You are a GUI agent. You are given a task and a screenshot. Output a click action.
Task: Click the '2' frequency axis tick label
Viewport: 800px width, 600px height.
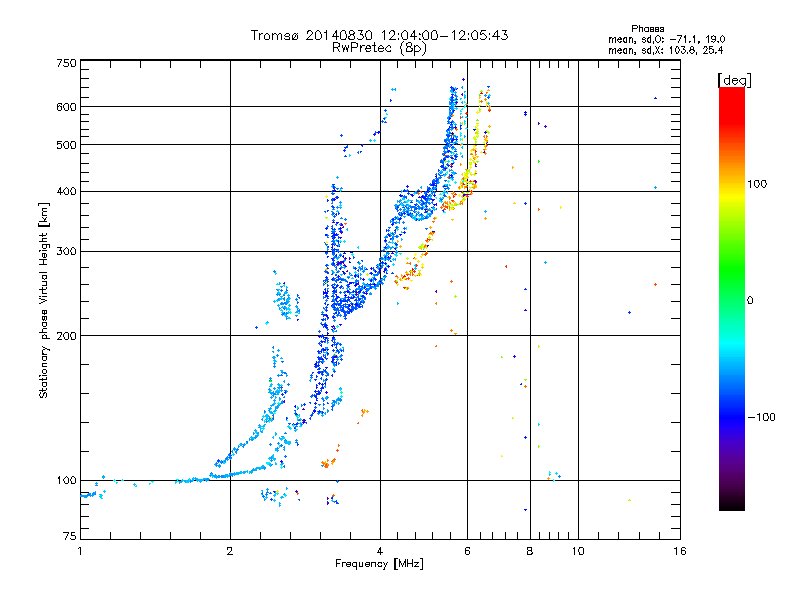click(230, 551)
